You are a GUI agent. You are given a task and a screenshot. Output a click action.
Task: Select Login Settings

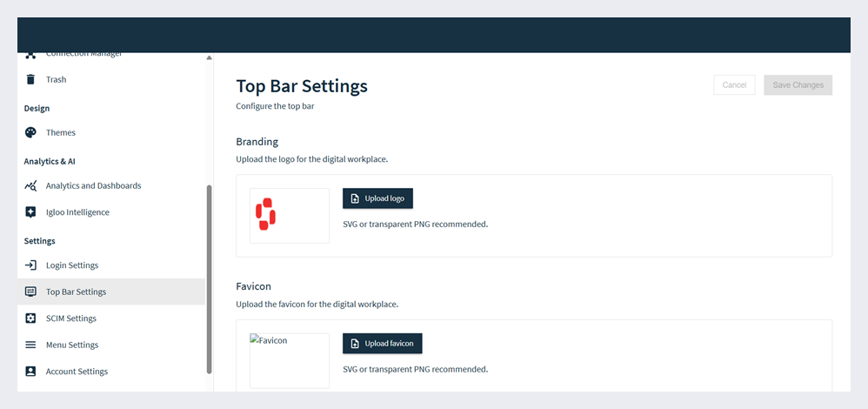(x=110, y=265)
